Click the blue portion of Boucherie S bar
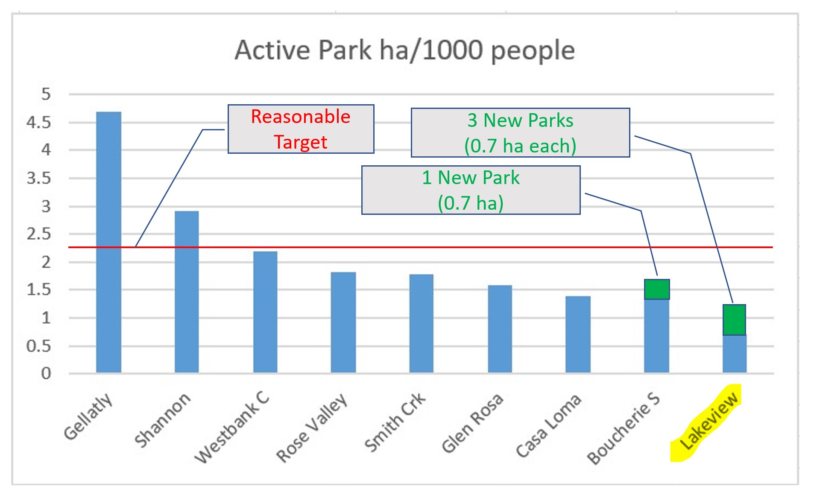This screenshot has width=814, height=504. click(x=656, y=336)
